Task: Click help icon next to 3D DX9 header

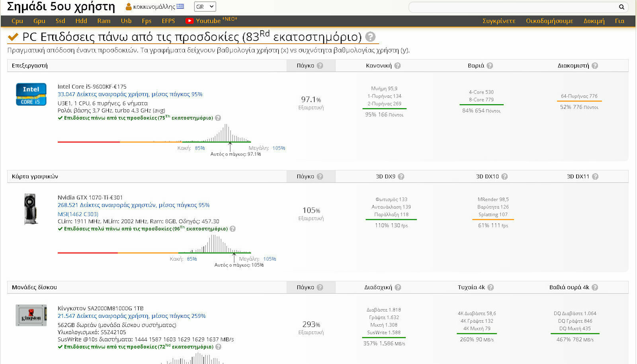Action: point(401,176)
